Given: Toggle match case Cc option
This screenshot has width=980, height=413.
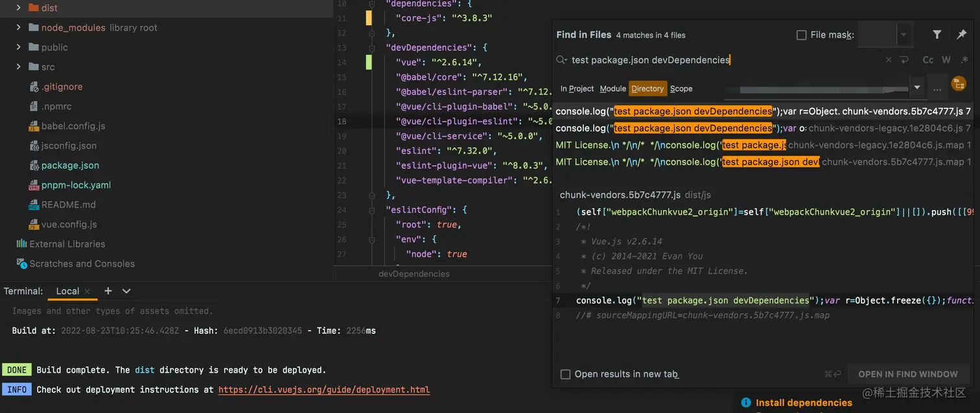Looking at the screenshot, I should 928,60.
